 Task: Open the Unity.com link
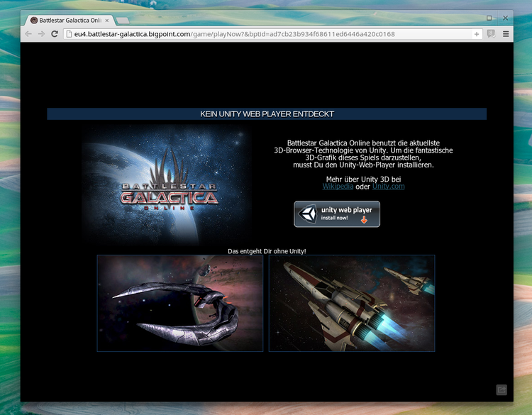point(389,186)
